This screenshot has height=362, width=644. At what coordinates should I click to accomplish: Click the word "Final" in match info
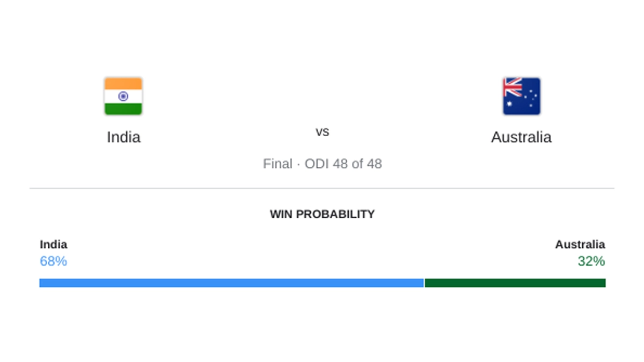(277, 164)
